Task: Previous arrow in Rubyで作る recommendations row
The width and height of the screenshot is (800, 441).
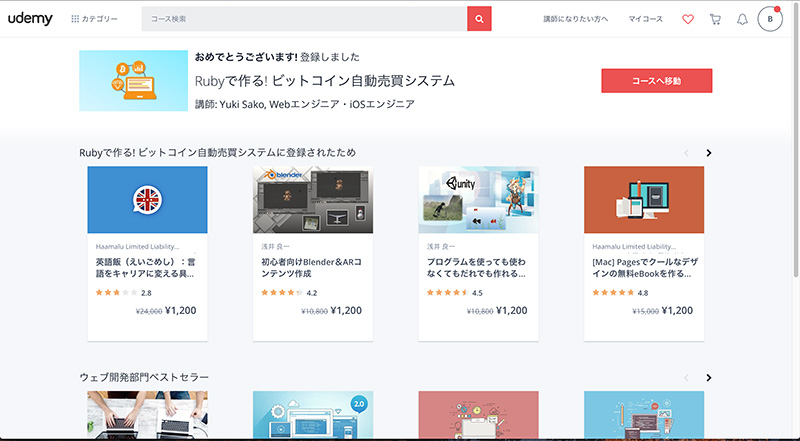Action: tap(686, 153)
